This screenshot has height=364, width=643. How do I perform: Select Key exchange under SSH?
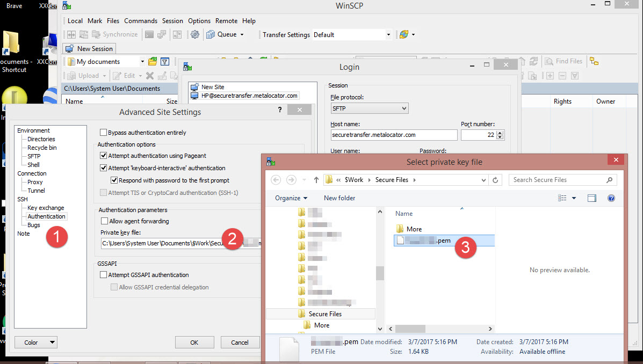[x=46, y=208]
